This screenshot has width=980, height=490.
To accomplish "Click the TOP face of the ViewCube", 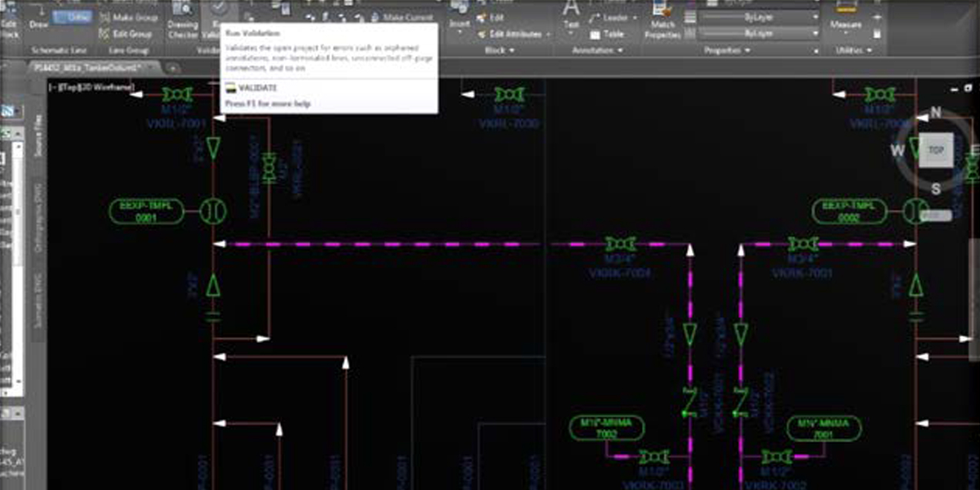I will [935, 150].
